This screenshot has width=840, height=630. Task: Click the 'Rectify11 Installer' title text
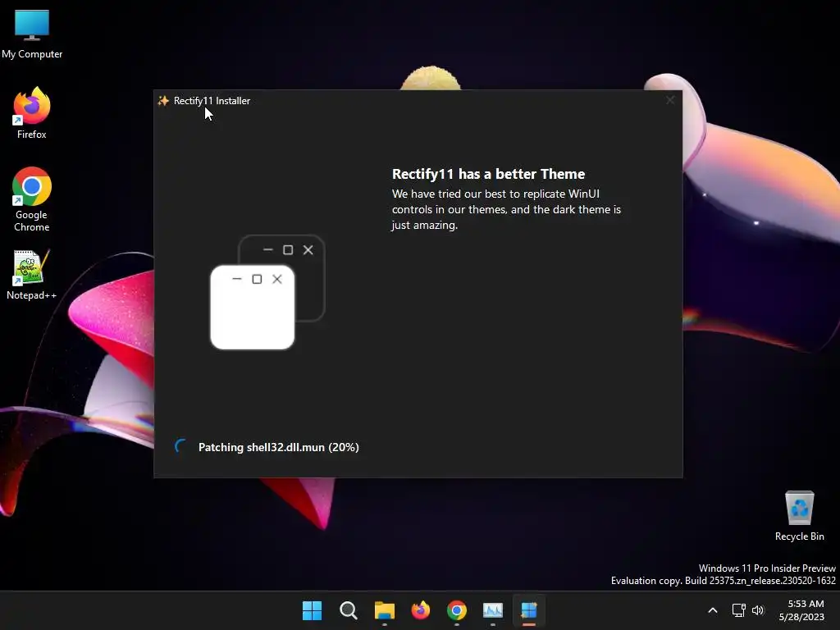click(212, 101)
